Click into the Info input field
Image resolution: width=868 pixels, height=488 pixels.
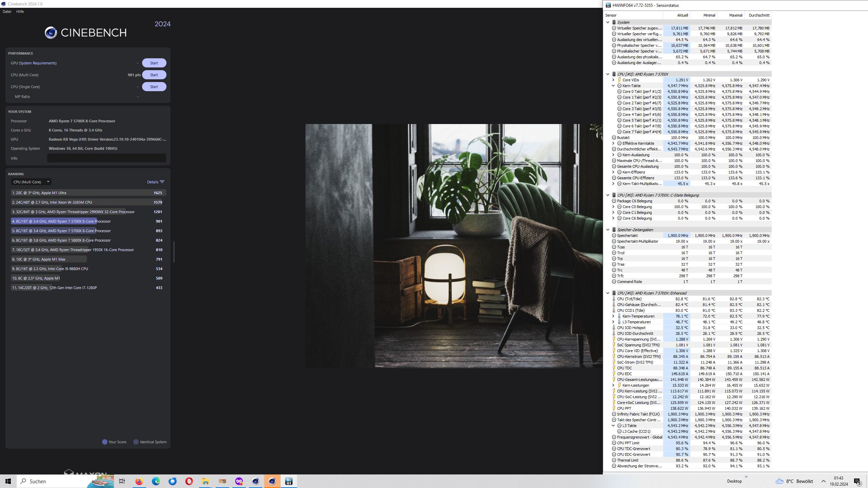click(x=106, y=158)
